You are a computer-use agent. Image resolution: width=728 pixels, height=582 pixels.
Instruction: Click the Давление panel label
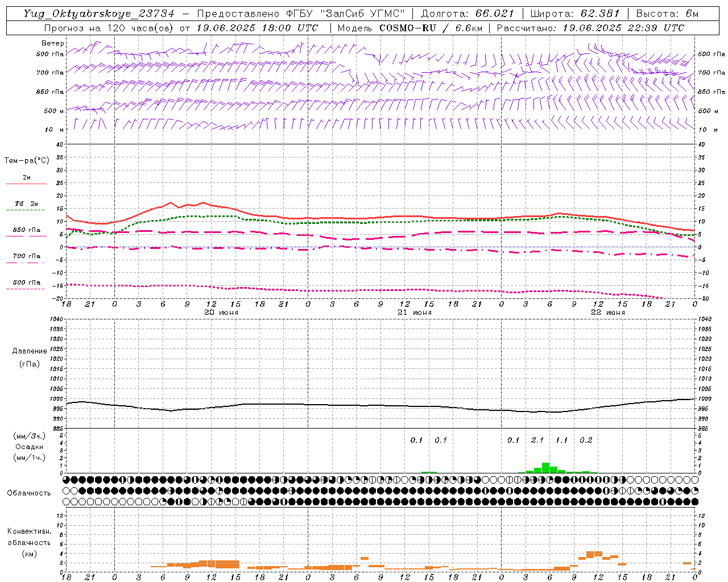(x=30, y=351)
